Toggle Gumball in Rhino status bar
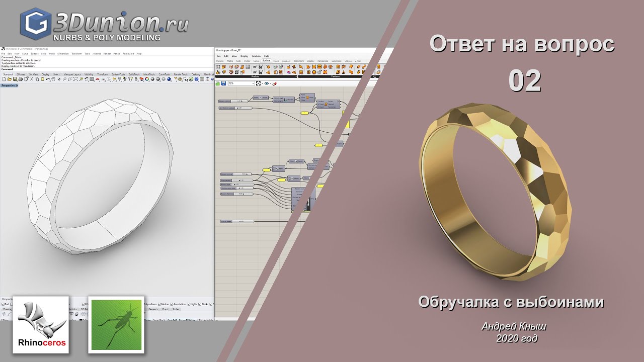 (x=172, y=320)
